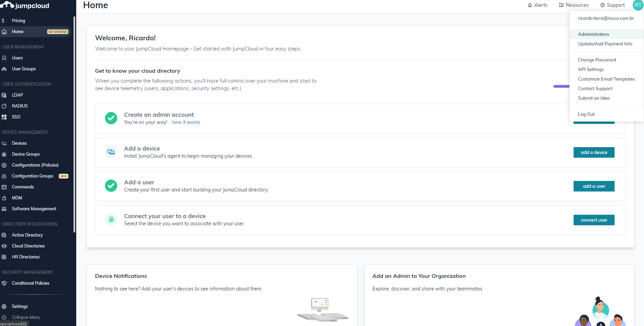
Task: Click the onboarding progress bar
Action: (x=561, y=86)
